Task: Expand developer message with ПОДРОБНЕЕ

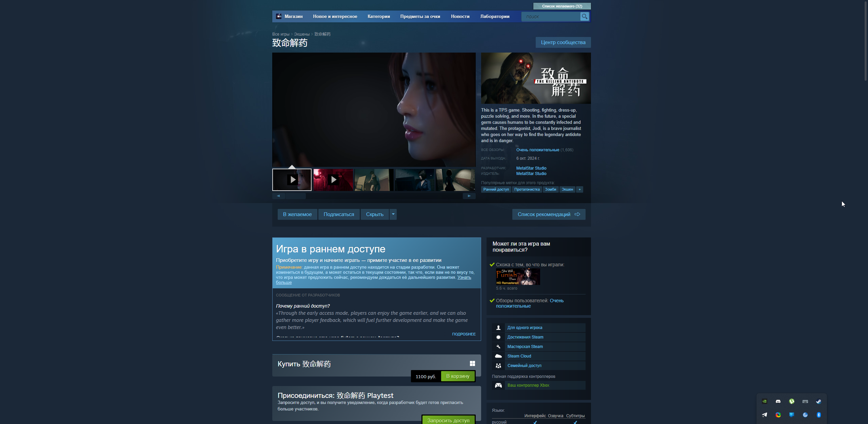Action: coord(464,334)
